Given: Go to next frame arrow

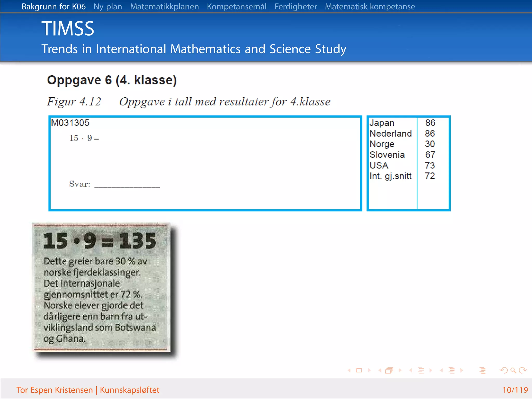Looking at the screenshot, I should click(400, 370).
